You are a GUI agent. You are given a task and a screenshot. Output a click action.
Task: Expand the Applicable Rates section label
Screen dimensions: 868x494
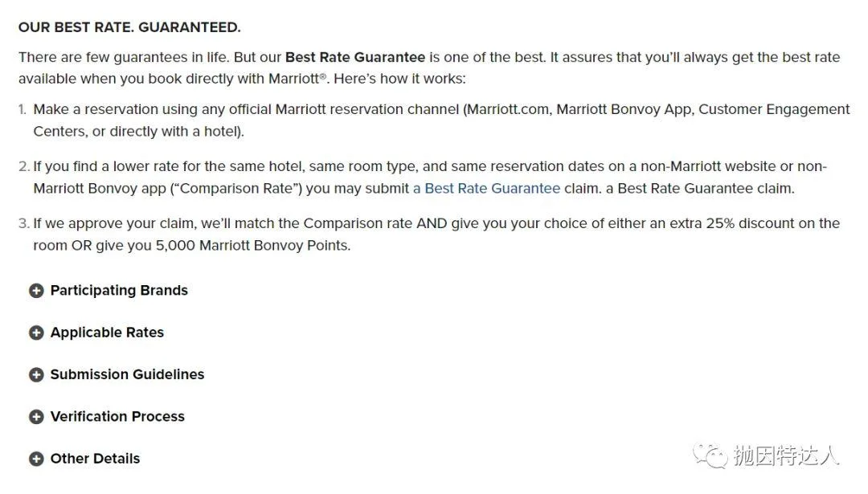107,333
